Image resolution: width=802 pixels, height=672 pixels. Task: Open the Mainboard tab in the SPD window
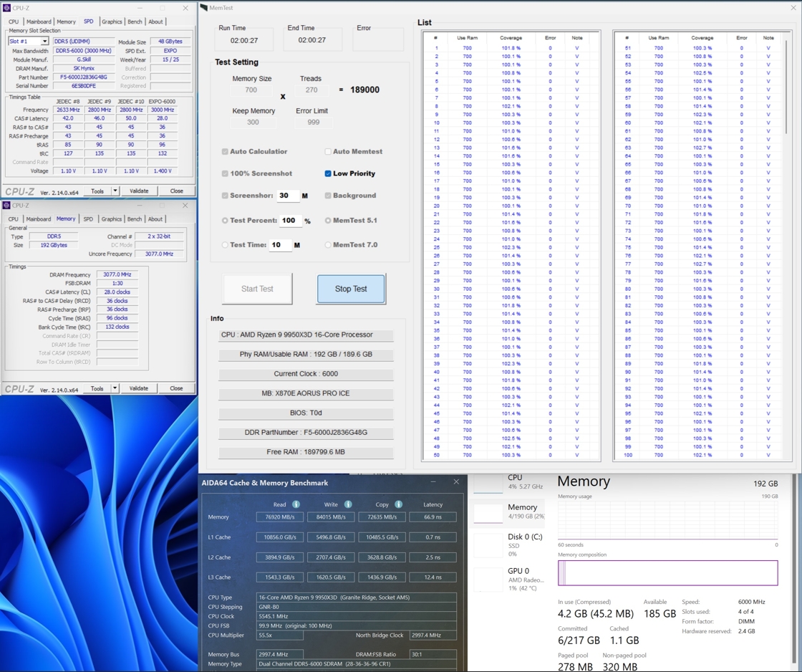(39, 21)
